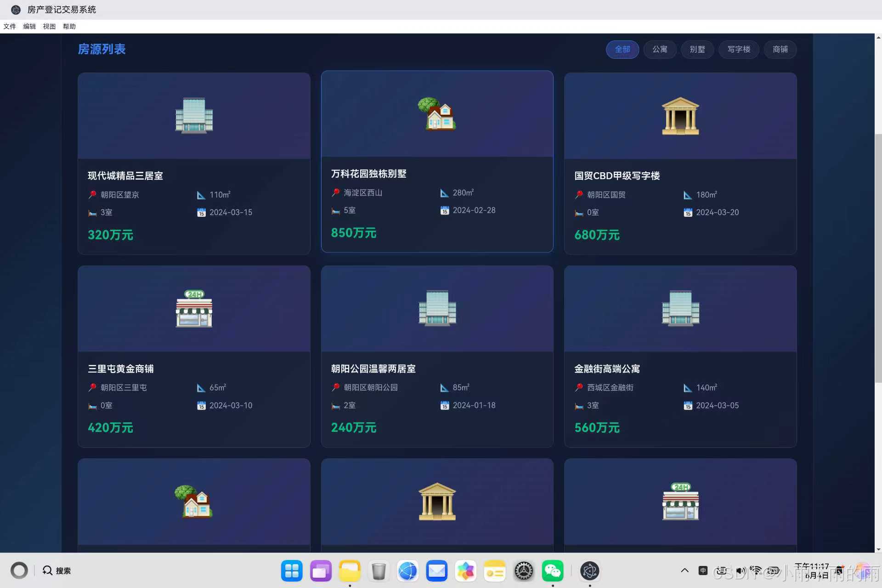
Task: Click calendar icon beside 2024-03-05
Action: pos(688,405)
